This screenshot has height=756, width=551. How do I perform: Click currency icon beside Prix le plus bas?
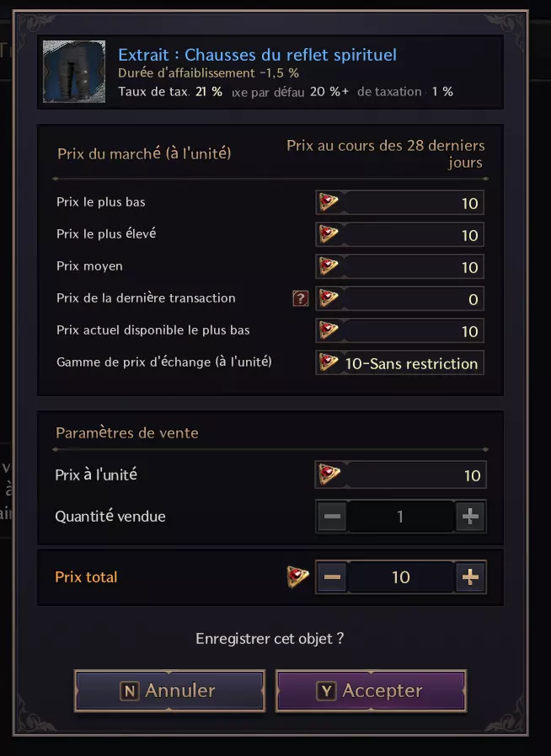[328, 202]
